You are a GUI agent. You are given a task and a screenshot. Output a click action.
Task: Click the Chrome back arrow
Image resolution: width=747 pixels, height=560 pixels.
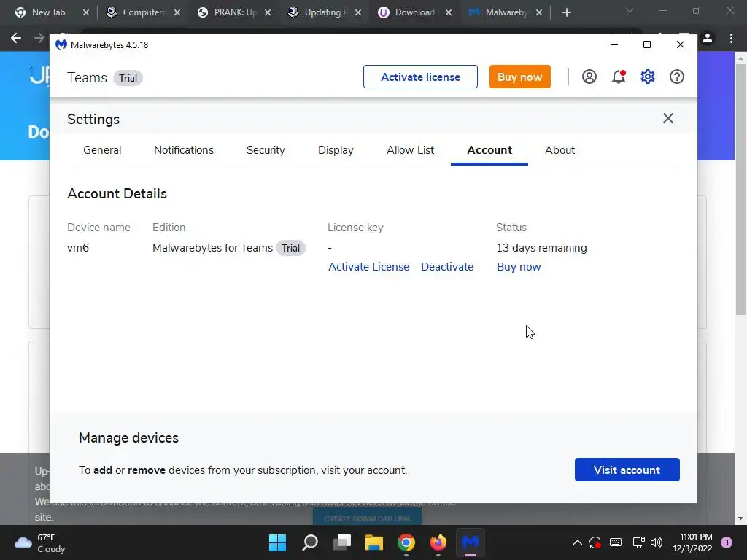[x=16, y=38]
